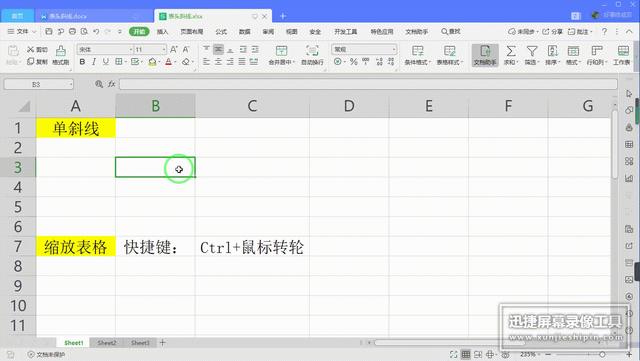Click the full screen icon in status bar
The image size is (640, 361).
click(453, 354)
